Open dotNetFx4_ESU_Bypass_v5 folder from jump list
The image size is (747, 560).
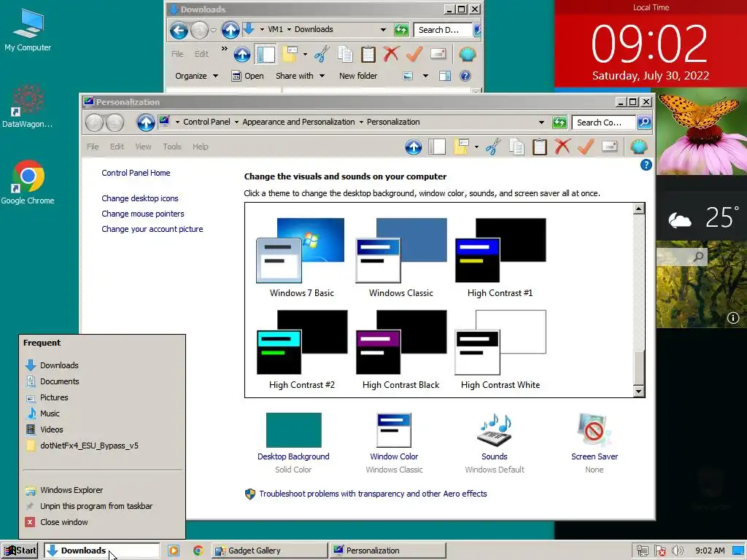coord(102,446)
